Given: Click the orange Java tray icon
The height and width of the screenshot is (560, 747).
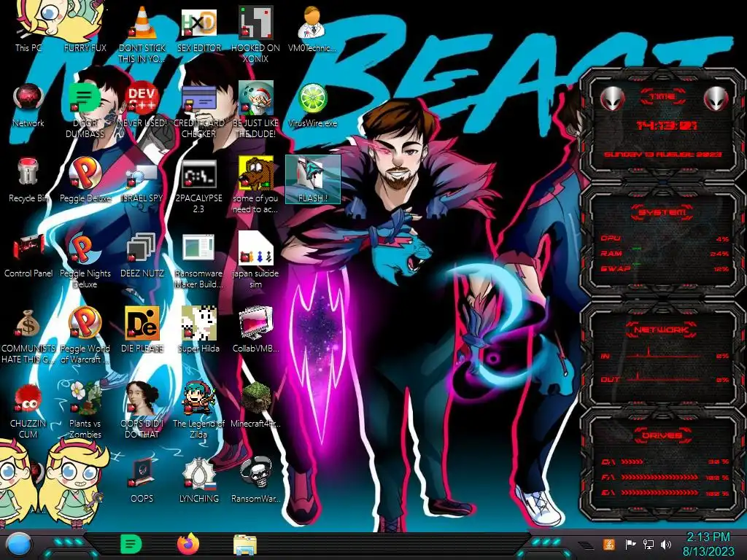Looking at the screenshot, I should (x=608, y=544).
